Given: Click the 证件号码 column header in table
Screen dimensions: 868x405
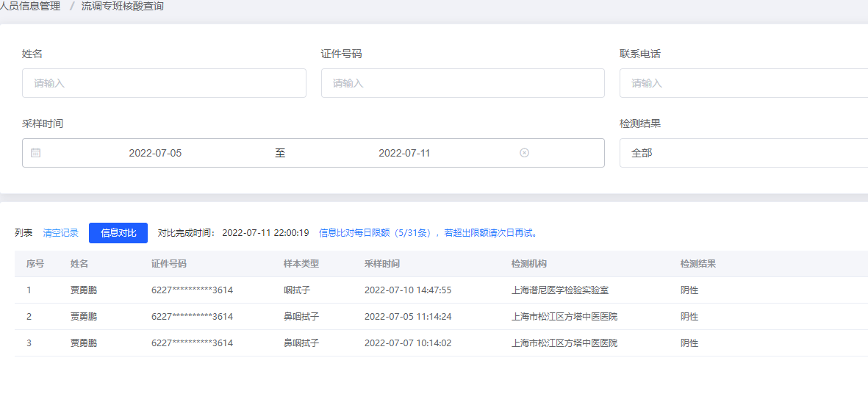Looking at the screenshot, I should [x=169, y=264].
